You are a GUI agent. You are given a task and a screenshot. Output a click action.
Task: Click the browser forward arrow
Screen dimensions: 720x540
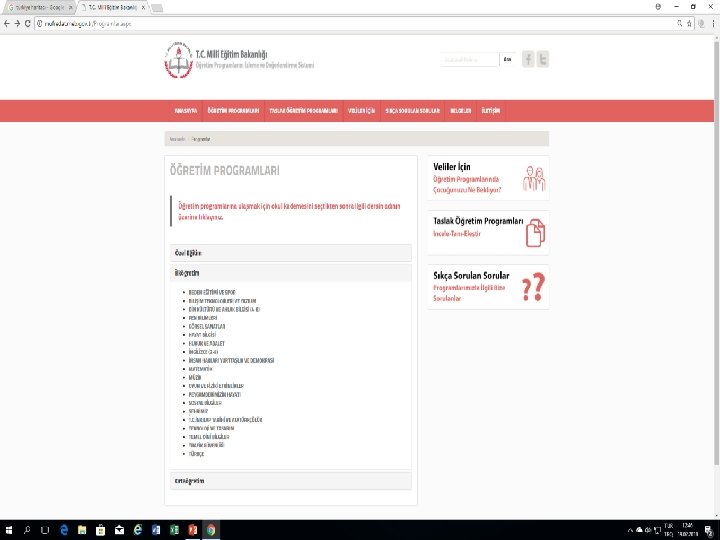pyautogui.click(x=17, y=23)
